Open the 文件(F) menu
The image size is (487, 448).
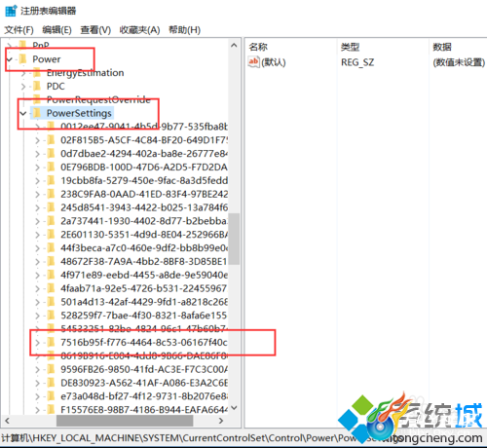tap(19, 30)
